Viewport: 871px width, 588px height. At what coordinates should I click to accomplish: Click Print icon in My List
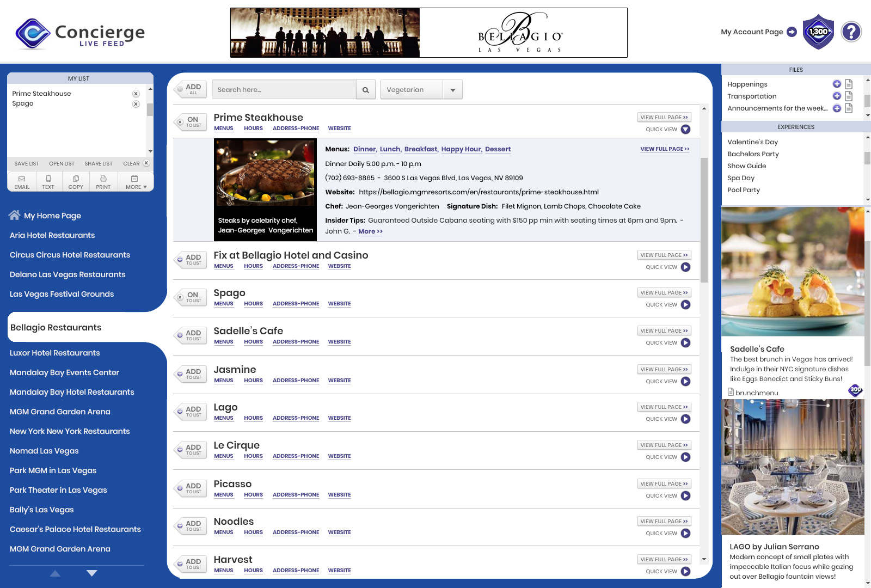pos(103,182)
